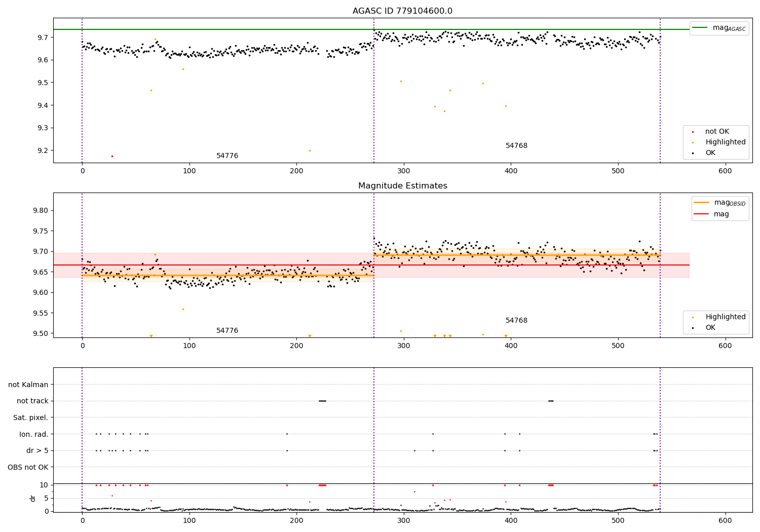Click the 54768 label in the top plot
This screenshot has width=760, height=532.
(516, 146)
